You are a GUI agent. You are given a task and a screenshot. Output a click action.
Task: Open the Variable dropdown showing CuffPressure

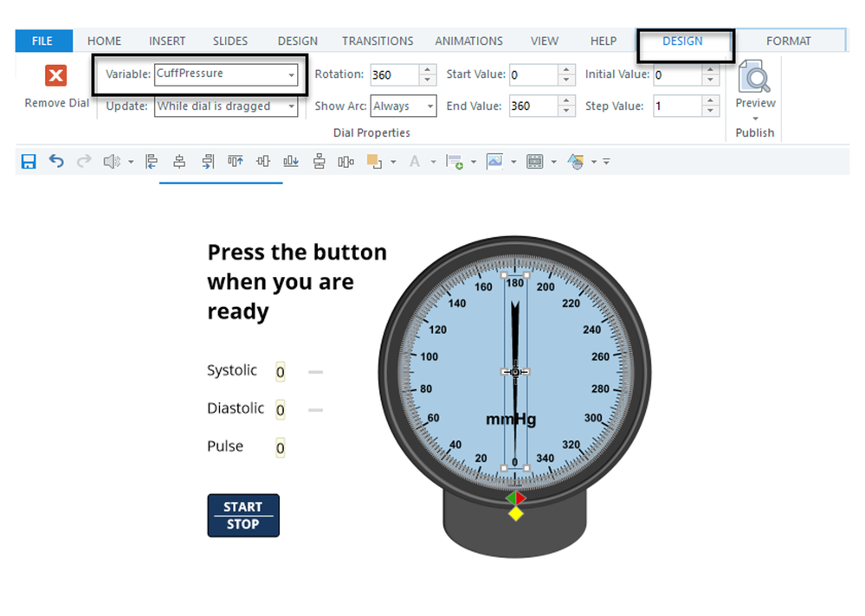click(x=292, y=75)
